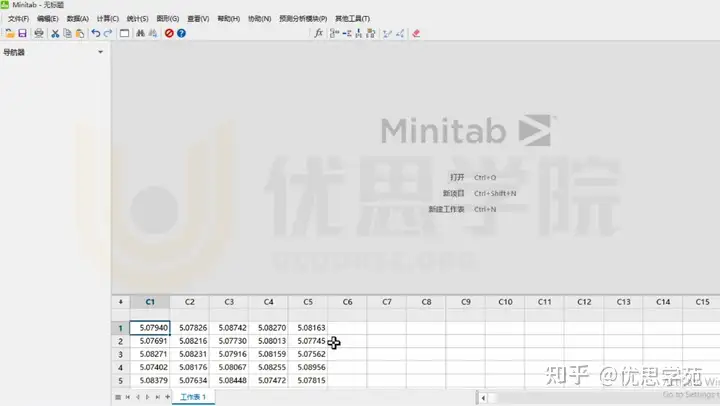Image resolution: width=720 pixels, height=406 pixels.
Task: Click the Print icon in toolbar
Action: (39, 34)
